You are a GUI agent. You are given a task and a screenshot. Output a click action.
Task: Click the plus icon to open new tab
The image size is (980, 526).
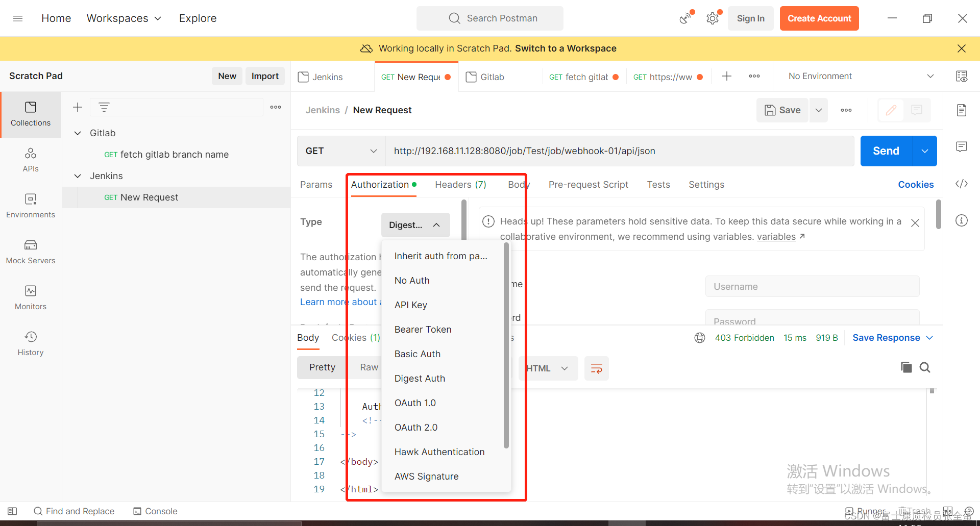[x=727, y=77]
